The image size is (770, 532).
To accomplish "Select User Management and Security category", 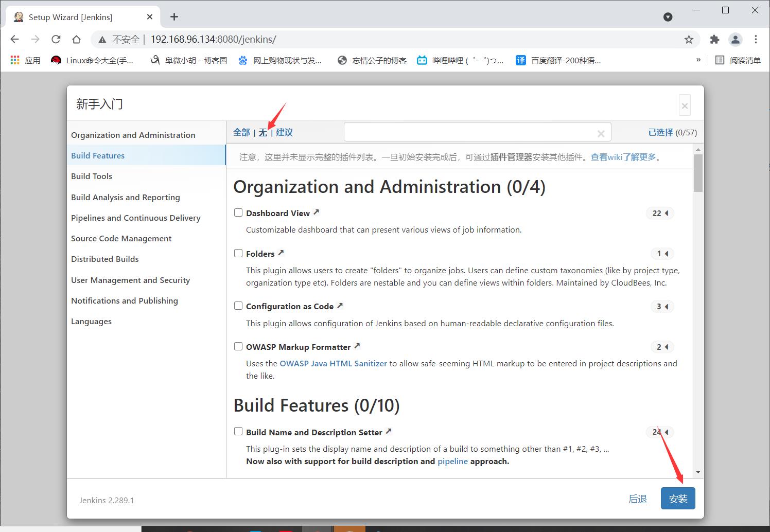I will pyautogui.click(x=146, y=280).
